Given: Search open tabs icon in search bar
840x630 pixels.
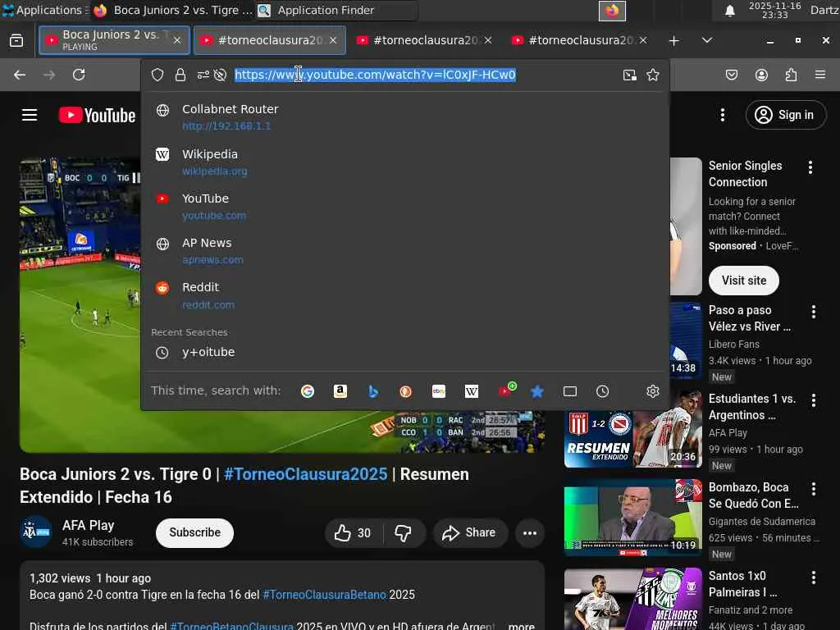Looking at the screenshot, I should [570, 391].
